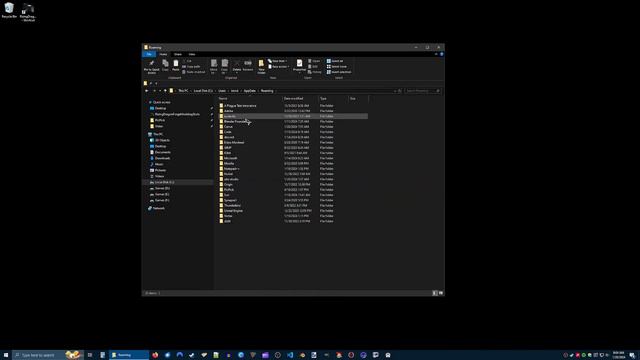This screenshot has height=360, width=640.
Task: Go forward with the Forward arrow
Action: coord(154,91)
